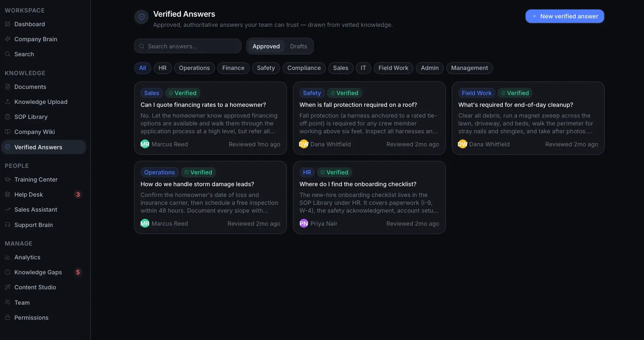Image resolution: width=644 pixels, height=340 pixels.
Task: Click Verified badge on onboarding checklist card
Action: point(334,173)
